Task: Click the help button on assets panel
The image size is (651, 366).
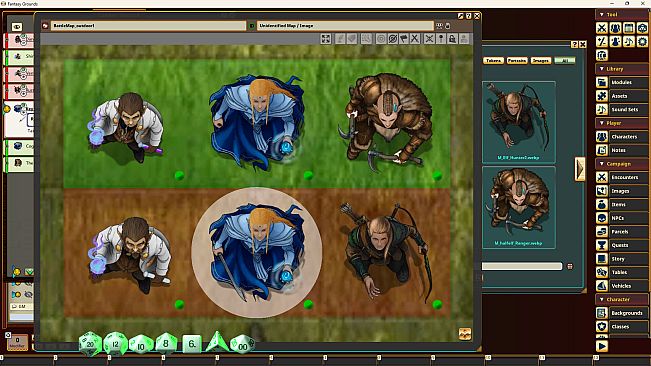Action: point(574,44)
